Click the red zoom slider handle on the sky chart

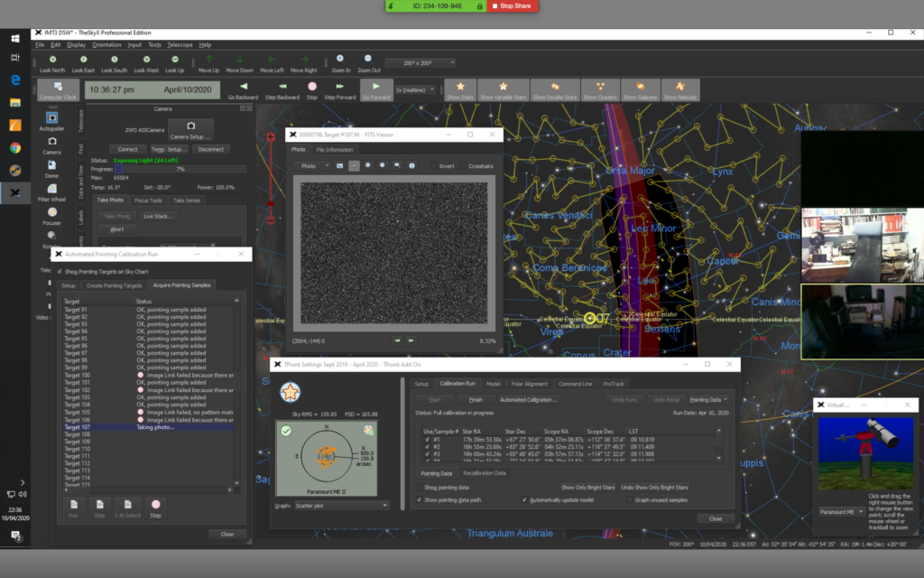[271, 204]
